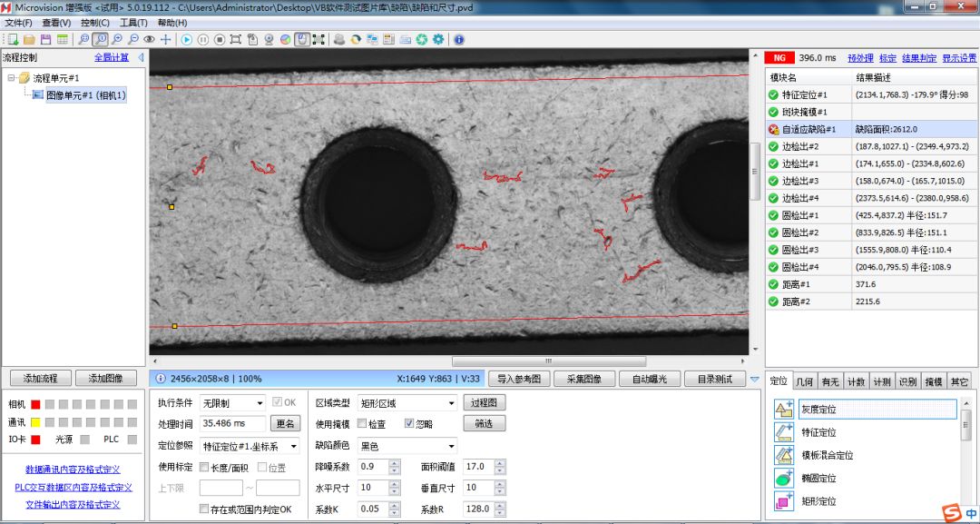Image resolution: width=980 pixels, height=524 pixels.
Task: Click the 导入参考图 button
Action: pyautogui.click(x=519, y=379)
